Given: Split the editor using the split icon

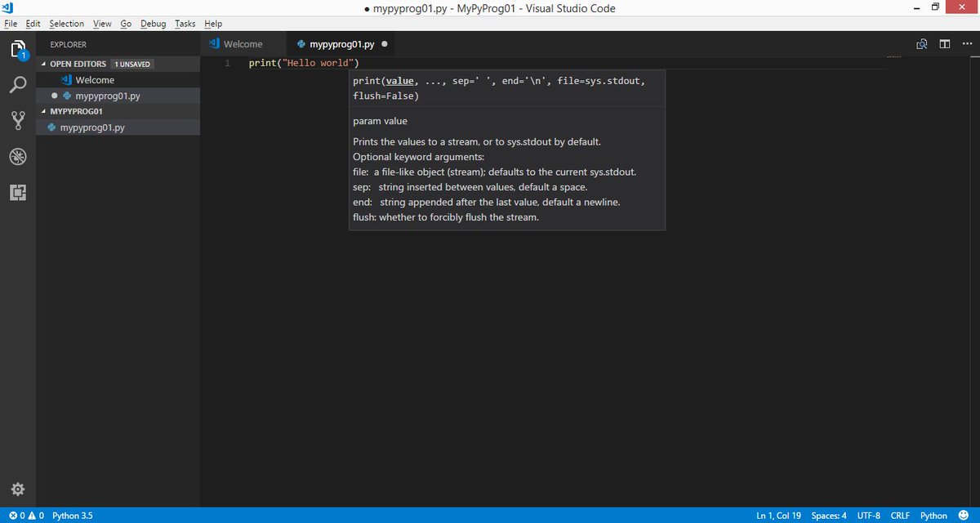Looking at the screenshot, I should [x=944, y=43].
